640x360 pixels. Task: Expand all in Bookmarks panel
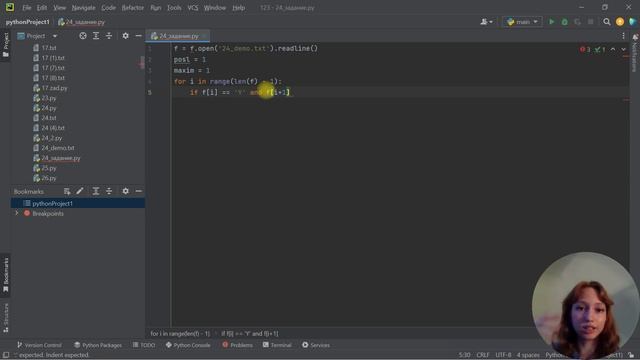pos(96,191)
